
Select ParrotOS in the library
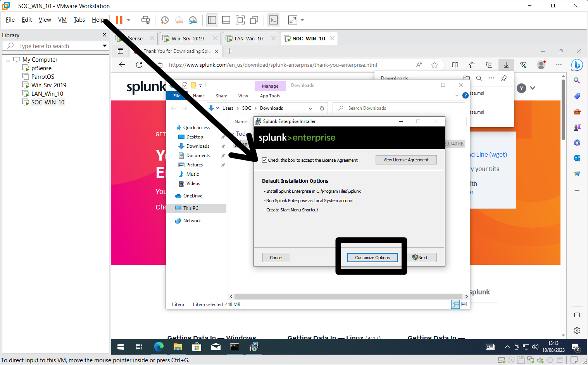[x=43, y=77]
